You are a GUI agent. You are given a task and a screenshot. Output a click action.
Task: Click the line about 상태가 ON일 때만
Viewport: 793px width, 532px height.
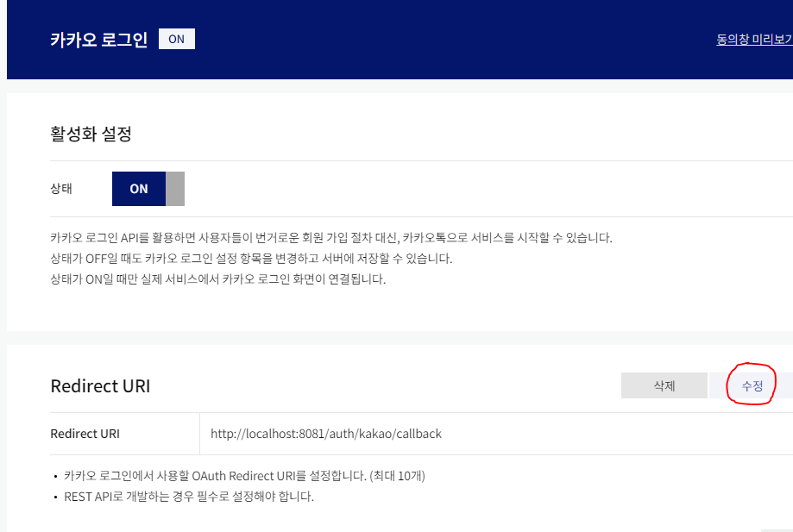click(x=218, y=279)
